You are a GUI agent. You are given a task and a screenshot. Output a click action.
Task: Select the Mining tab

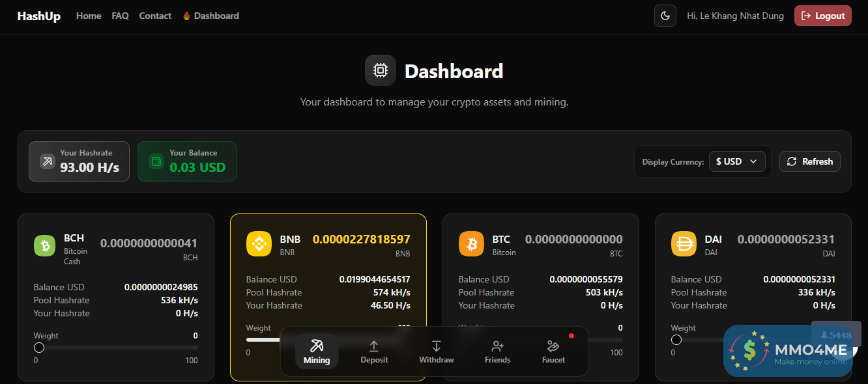point(317,351)
